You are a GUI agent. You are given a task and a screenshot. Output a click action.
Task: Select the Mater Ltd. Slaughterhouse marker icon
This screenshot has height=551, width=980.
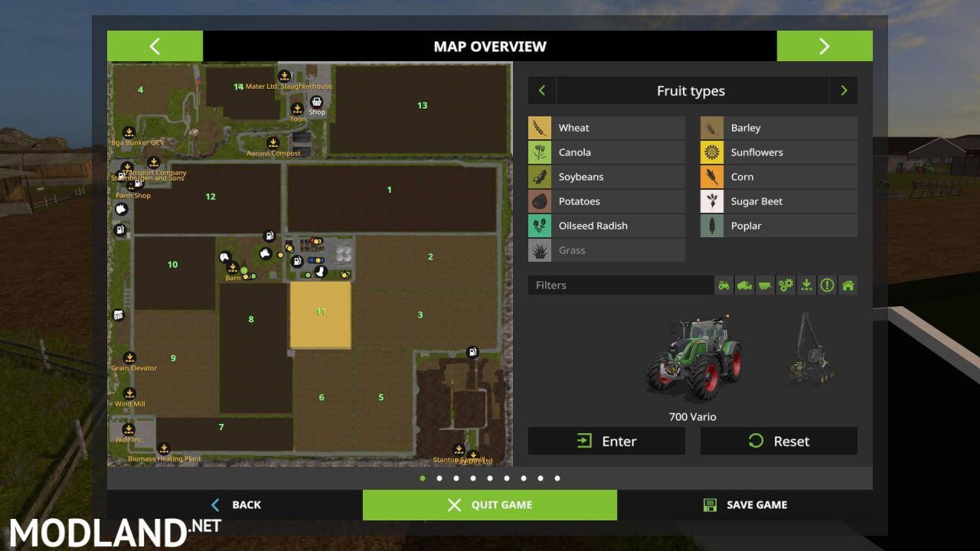284,76
